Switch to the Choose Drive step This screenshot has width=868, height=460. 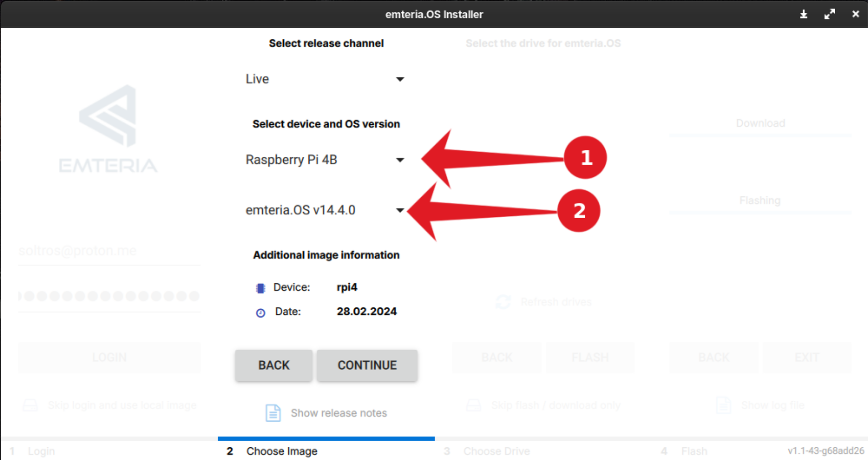496,451
